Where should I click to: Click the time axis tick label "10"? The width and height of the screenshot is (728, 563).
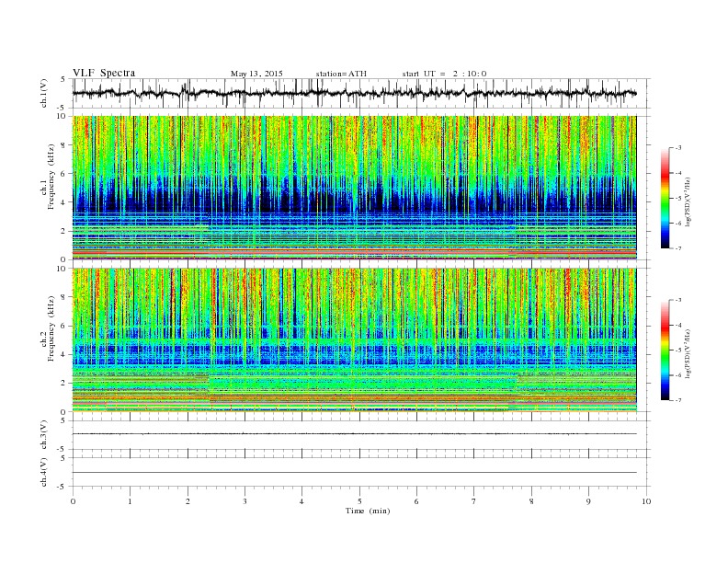tap(646, 501)
